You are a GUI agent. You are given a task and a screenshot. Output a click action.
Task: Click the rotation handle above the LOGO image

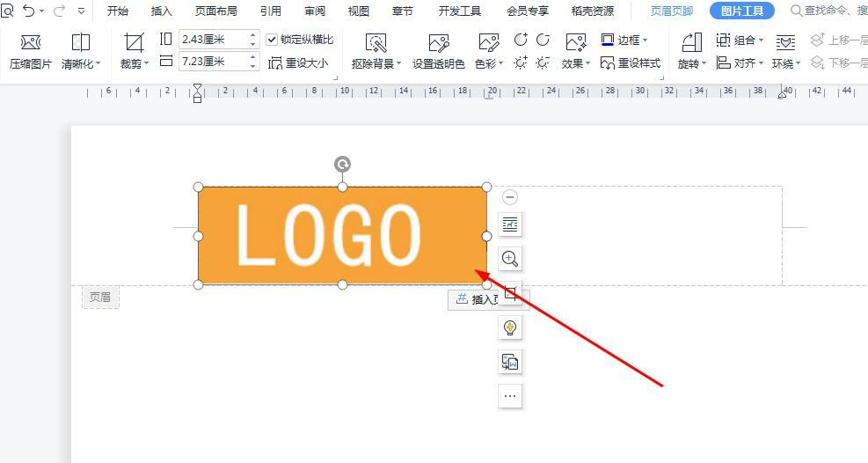click(343, 164)
